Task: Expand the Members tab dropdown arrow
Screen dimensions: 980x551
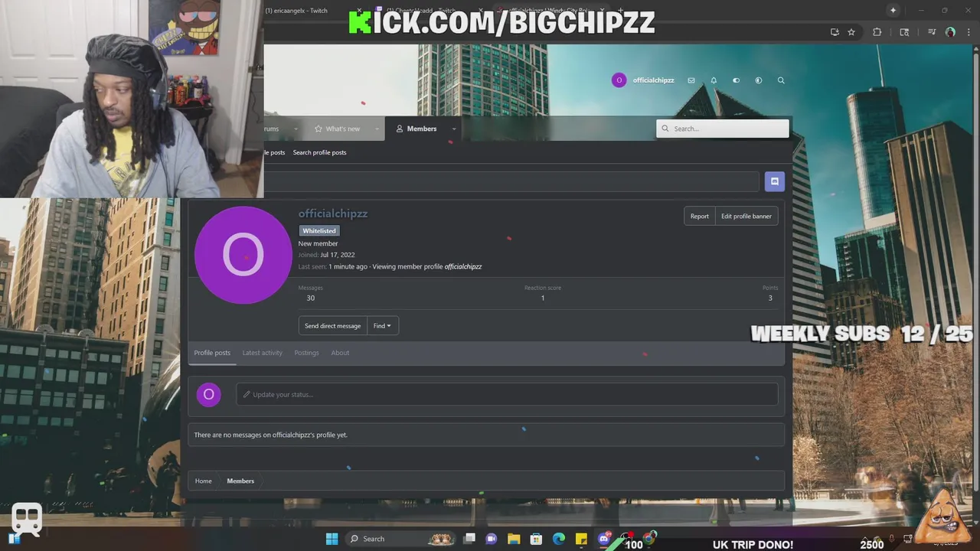Action: point(453,129)
